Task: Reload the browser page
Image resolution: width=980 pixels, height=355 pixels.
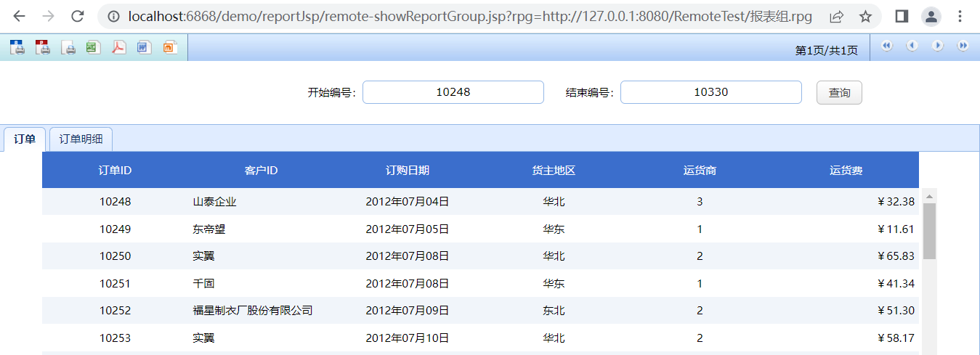Action: pyautogui.click(x=77, y=16)
